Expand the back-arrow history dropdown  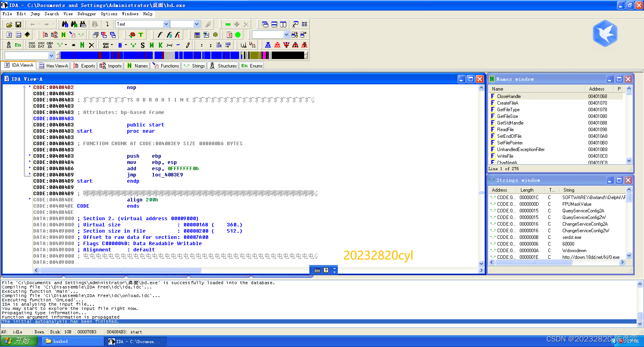click(x=39, y=25)
